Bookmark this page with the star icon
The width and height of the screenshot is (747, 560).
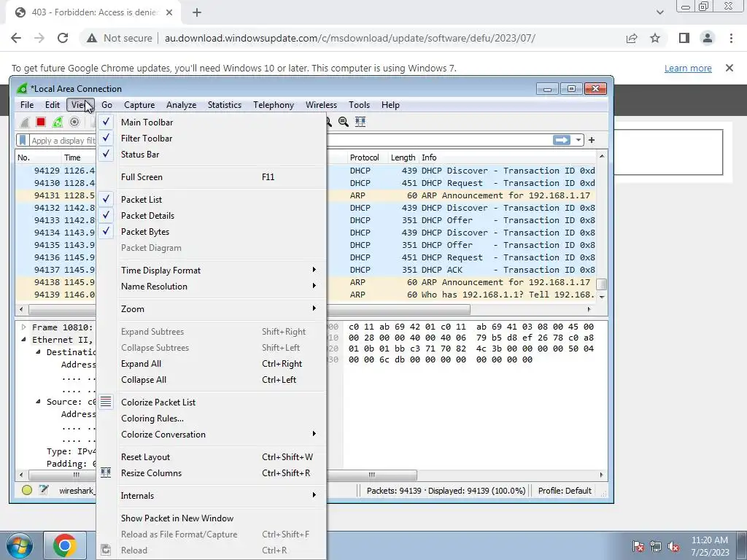point(656,38)
